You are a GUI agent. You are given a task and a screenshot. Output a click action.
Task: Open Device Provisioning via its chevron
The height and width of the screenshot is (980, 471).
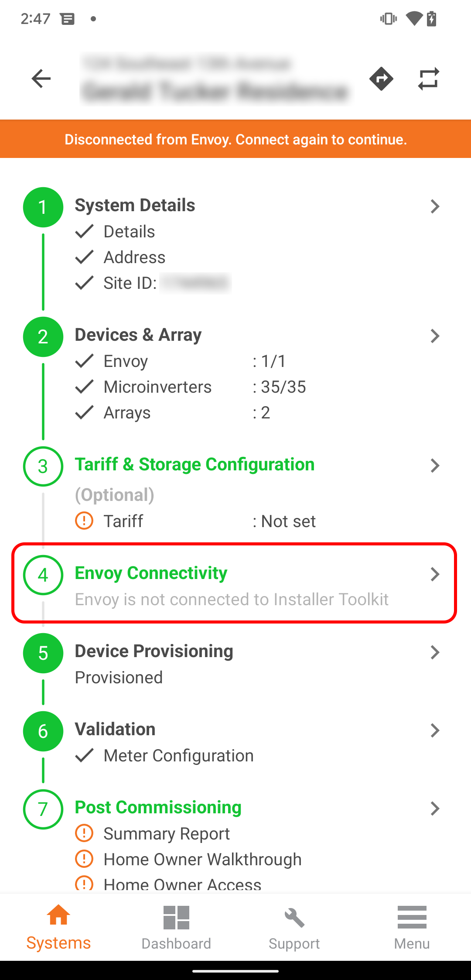[x=434, y=652]
